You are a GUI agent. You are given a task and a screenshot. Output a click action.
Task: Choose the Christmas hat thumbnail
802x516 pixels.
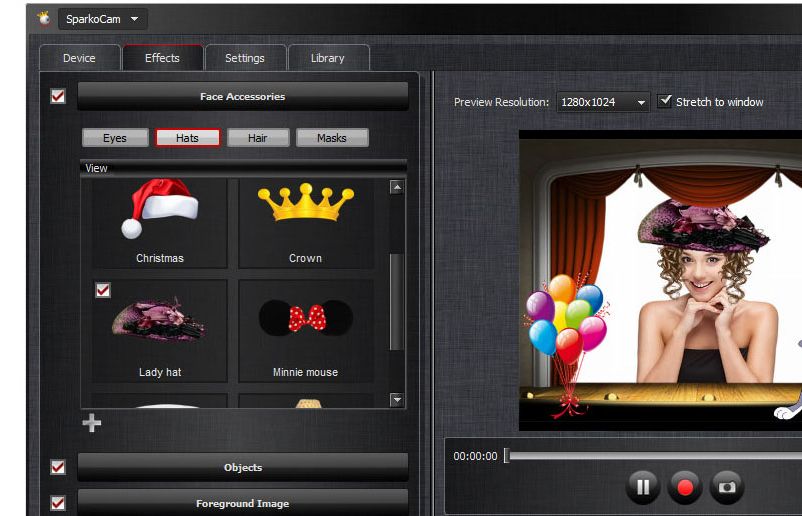pos(160,222)
